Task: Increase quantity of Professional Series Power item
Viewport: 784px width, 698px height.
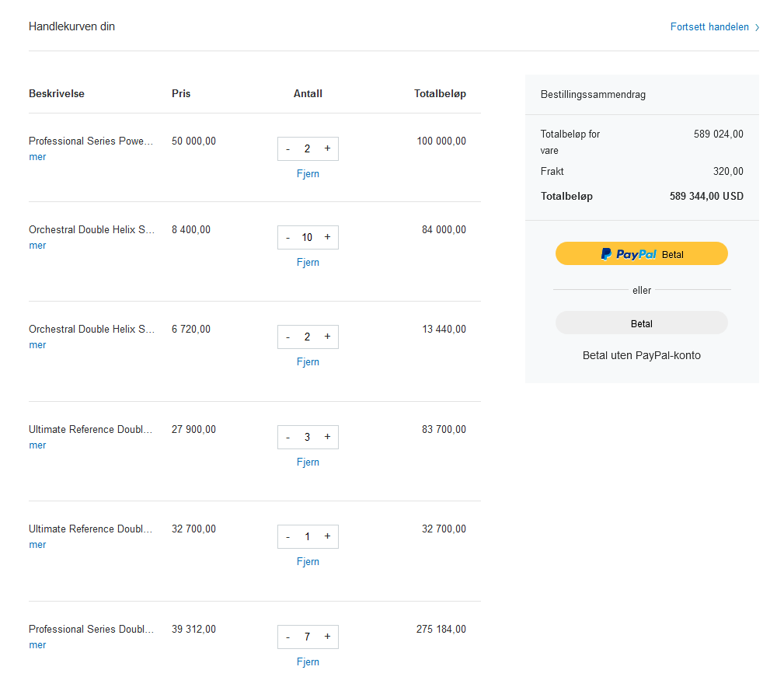Action: tap(327, 148)
